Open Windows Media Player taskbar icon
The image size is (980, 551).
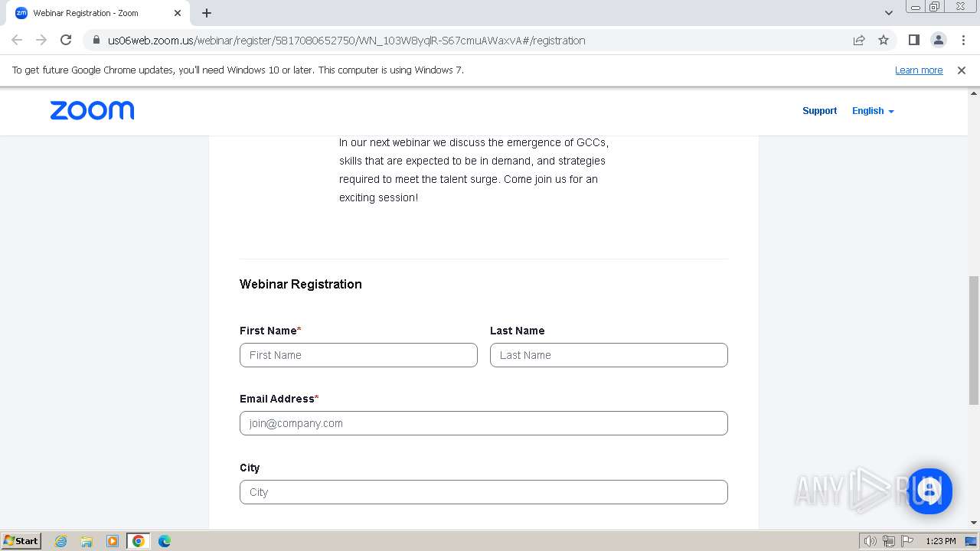[x=113, y=541]
